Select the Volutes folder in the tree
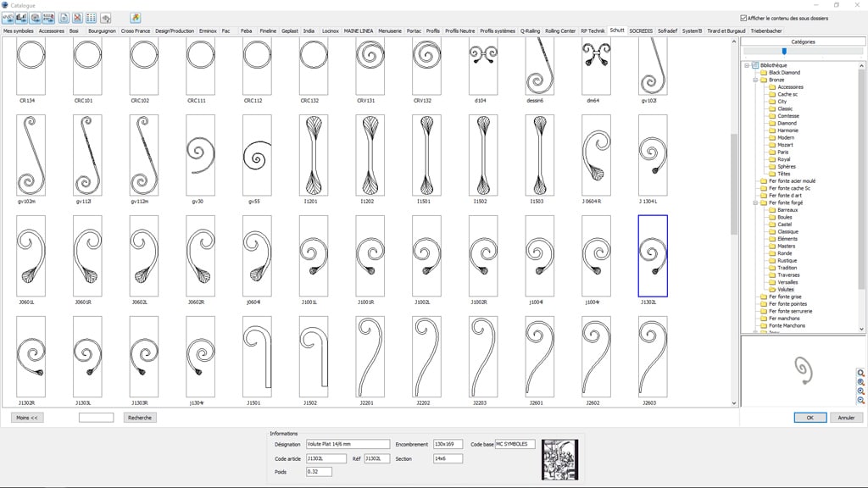868x488 pixels. pyautogui.click(x=786, y=290)
